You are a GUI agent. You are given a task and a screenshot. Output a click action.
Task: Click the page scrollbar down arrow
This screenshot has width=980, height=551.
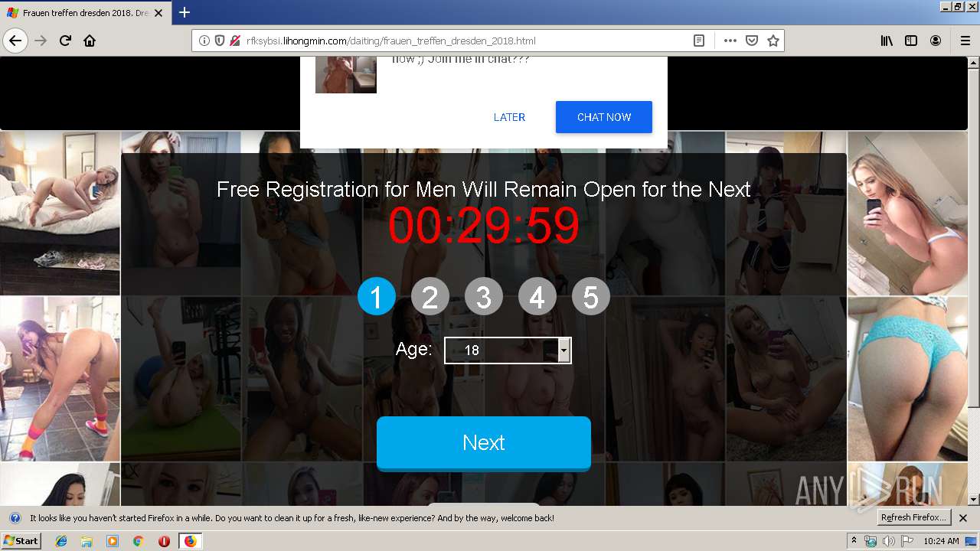(x=974, y=500)
